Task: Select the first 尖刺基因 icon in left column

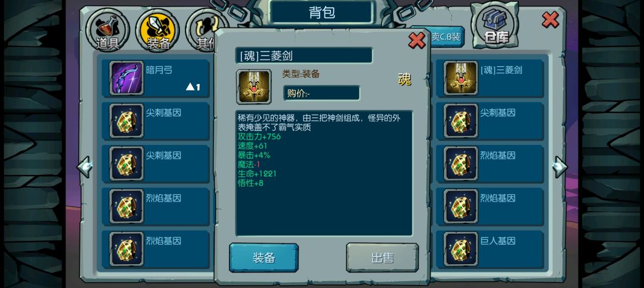Action: (x=126, y=121)
